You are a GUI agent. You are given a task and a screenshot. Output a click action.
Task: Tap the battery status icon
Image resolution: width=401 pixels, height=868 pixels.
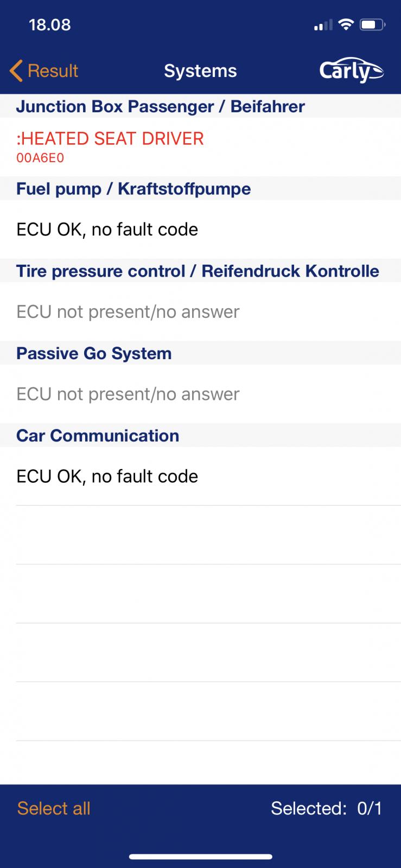372,24
